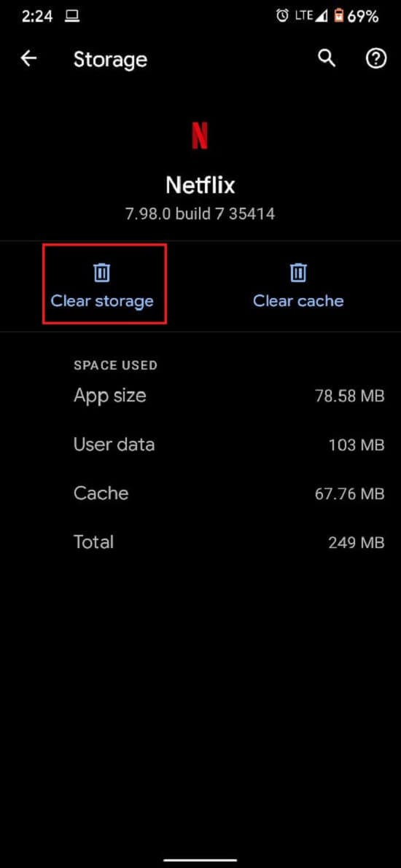
Task: Tap the version build number text
Action: click(x=200, y=214)
